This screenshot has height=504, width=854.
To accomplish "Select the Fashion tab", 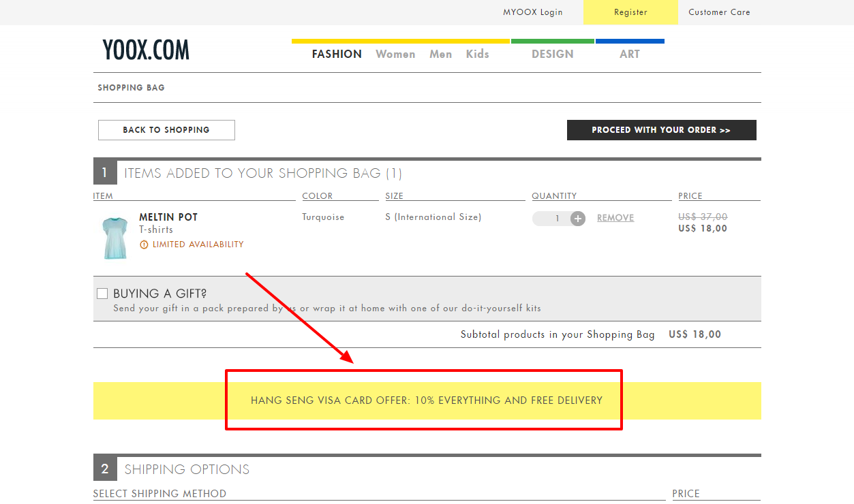I will tap(337, 54).
